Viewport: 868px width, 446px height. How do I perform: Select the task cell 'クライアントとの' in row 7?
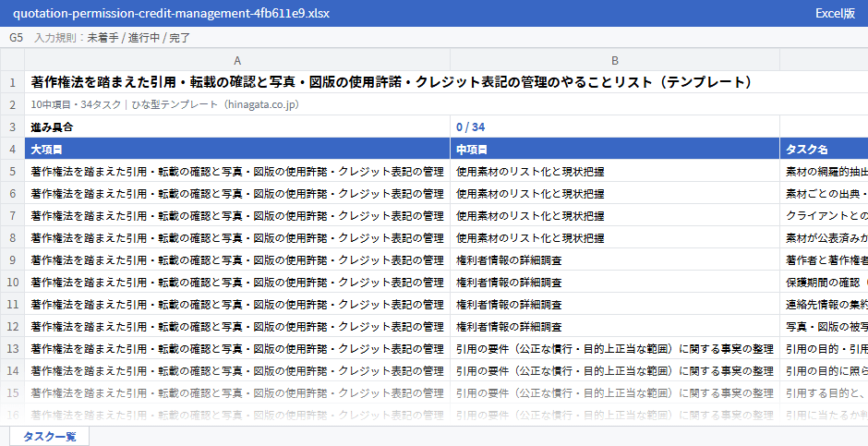pyautogui.click(x=824, y=215)
